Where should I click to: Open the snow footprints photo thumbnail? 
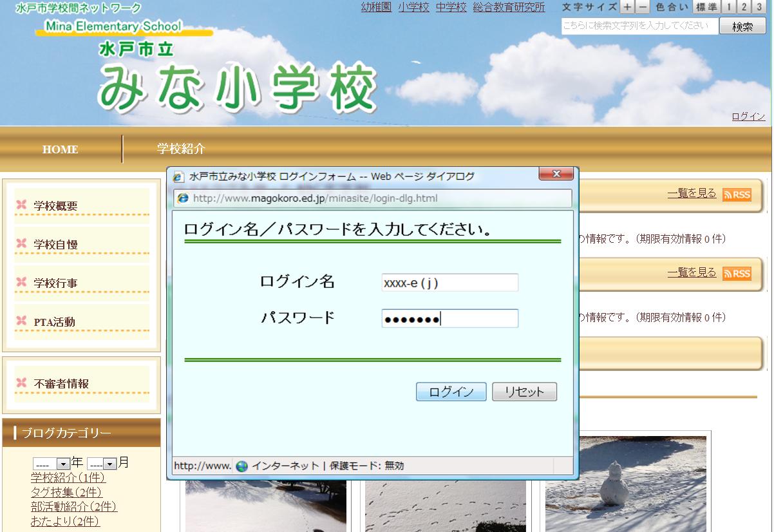click(x=446, y=506)
